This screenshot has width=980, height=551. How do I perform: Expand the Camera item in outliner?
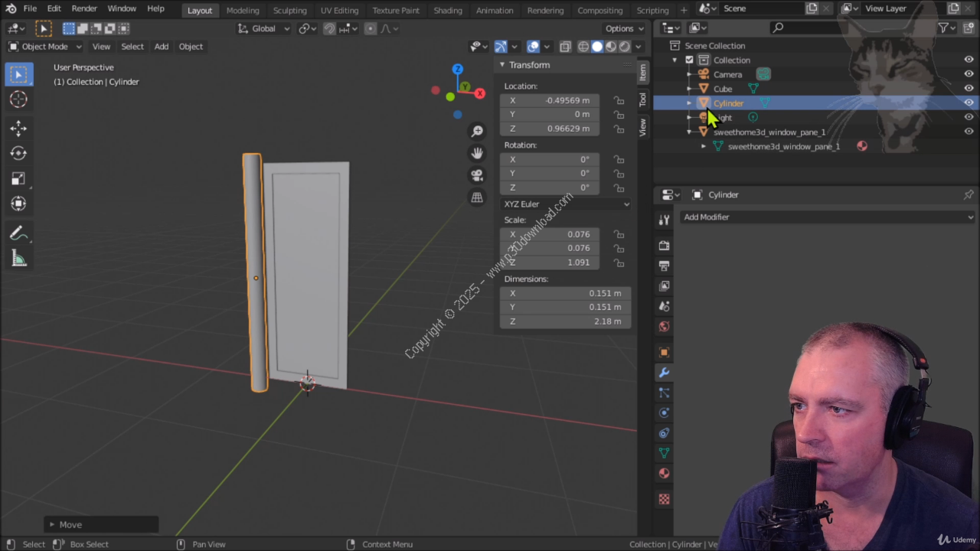689,74
